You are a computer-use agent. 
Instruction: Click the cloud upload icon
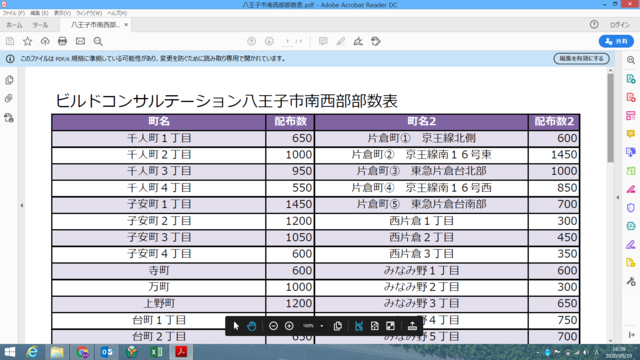[x=45, y=41]
